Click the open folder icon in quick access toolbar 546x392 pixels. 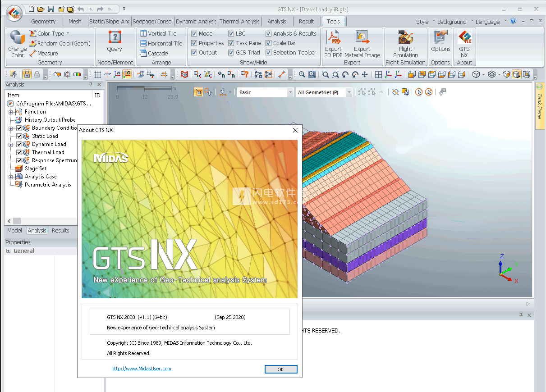coord(41,9)
